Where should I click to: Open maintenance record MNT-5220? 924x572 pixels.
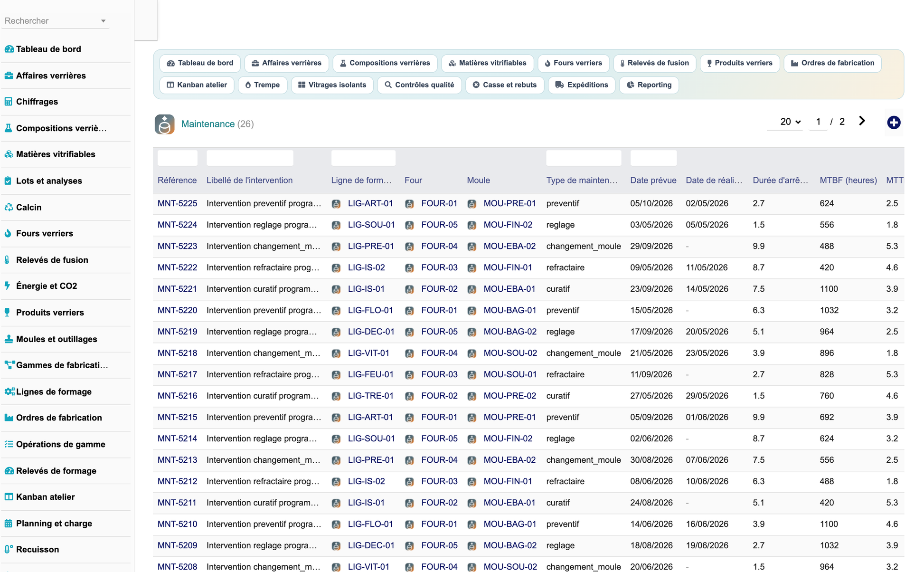click(177, 310)
